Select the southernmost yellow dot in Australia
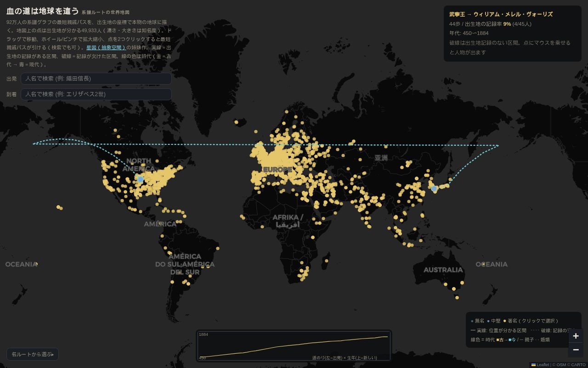The image size is (588, 368). coord(457,298)
